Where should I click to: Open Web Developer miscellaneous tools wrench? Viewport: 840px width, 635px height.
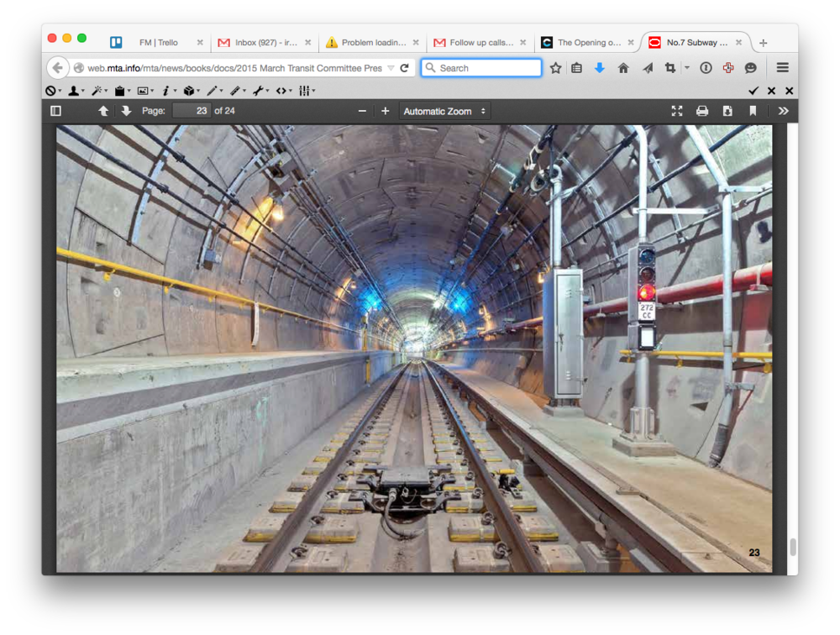pos(256,90)
